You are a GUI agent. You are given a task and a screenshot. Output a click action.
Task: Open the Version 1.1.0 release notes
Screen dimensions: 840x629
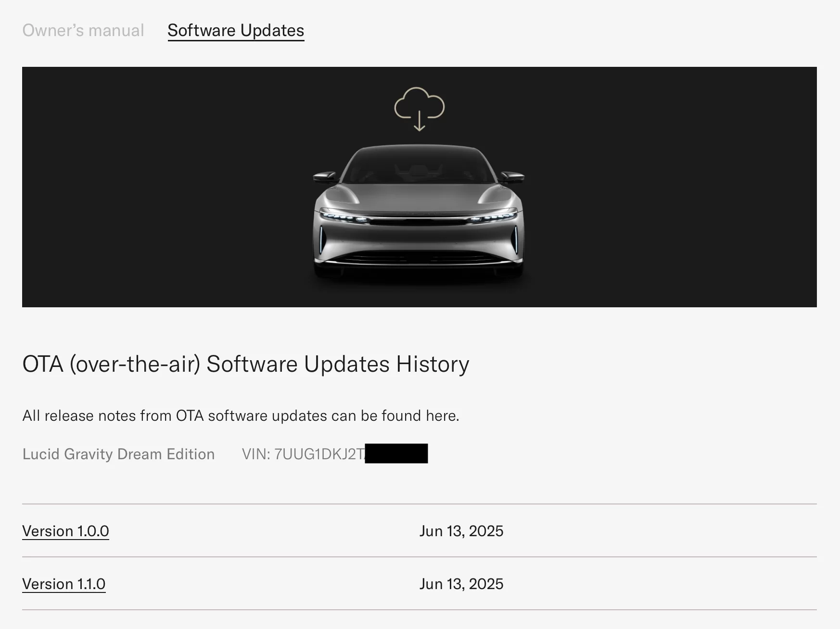tap(64, 584)
